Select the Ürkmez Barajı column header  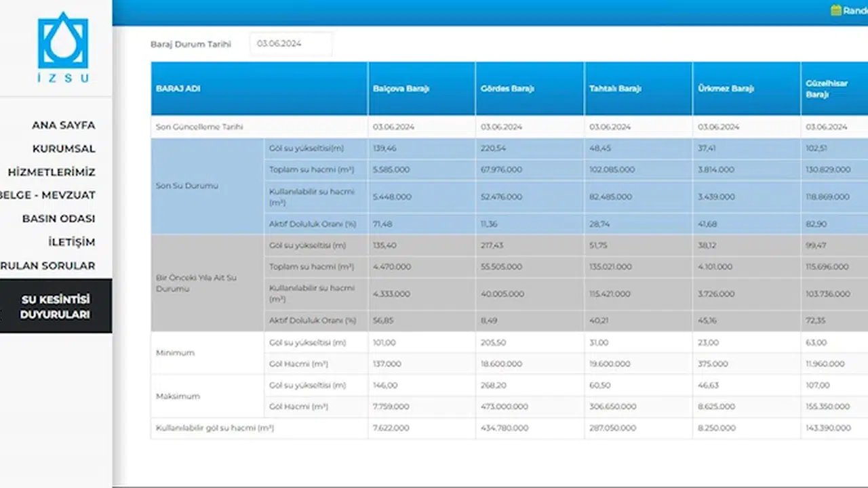click(x=724, y=89)
